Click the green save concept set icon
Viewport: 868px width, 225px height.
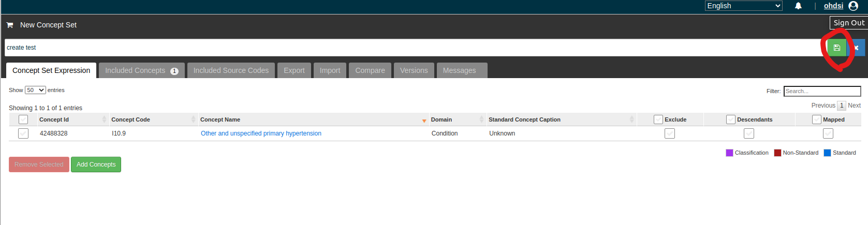836,48
